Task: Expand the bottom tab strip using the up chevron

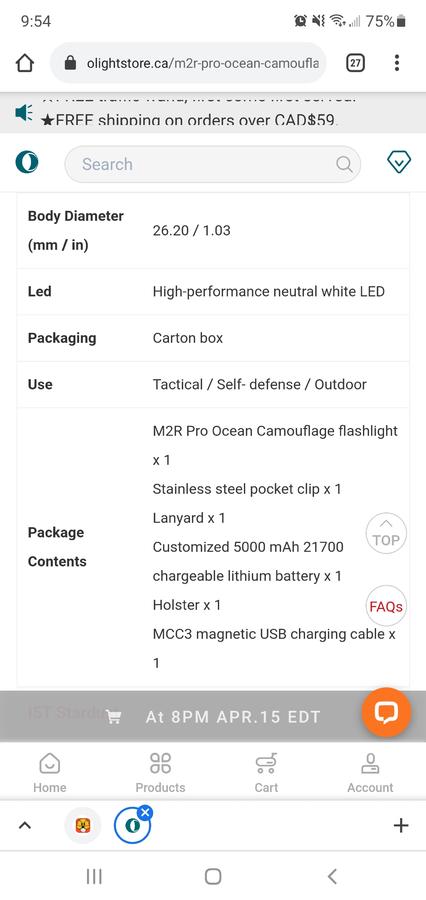Action: click(x=24, y=825)
